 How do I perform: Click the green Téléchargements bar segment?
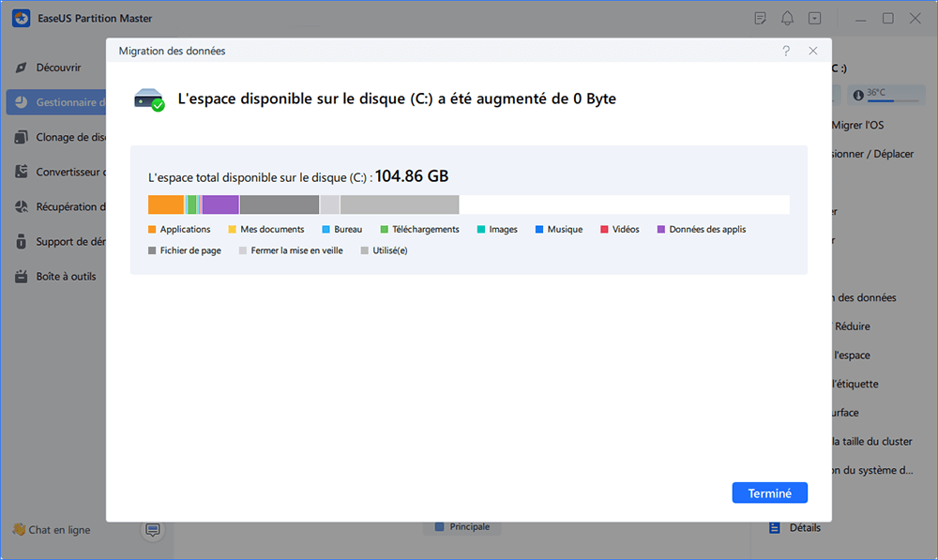(x=191, y=204)
